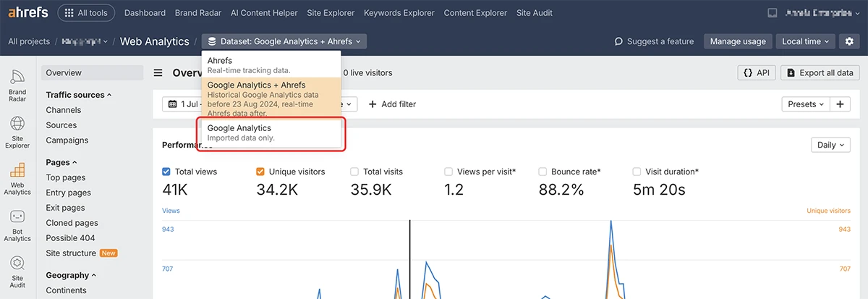Open the Brand Radar sidebar icon

[17, 84]
